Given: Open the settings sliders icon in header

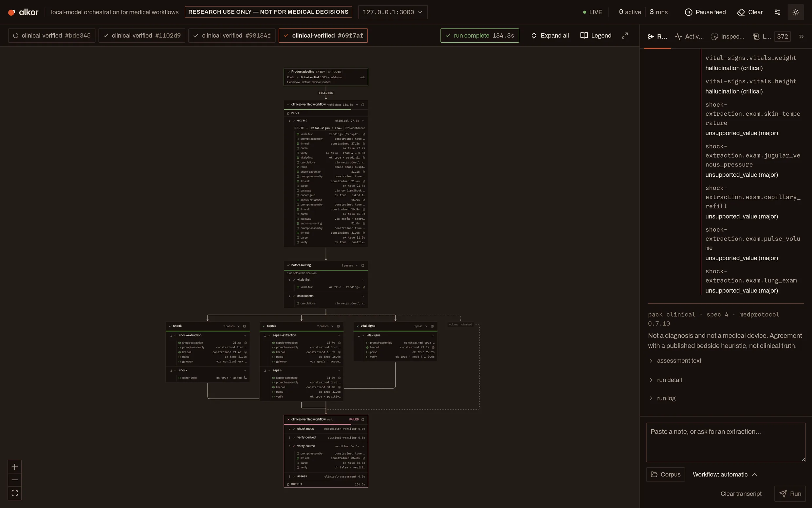Looking at the screenshot, I should (777, 12).
